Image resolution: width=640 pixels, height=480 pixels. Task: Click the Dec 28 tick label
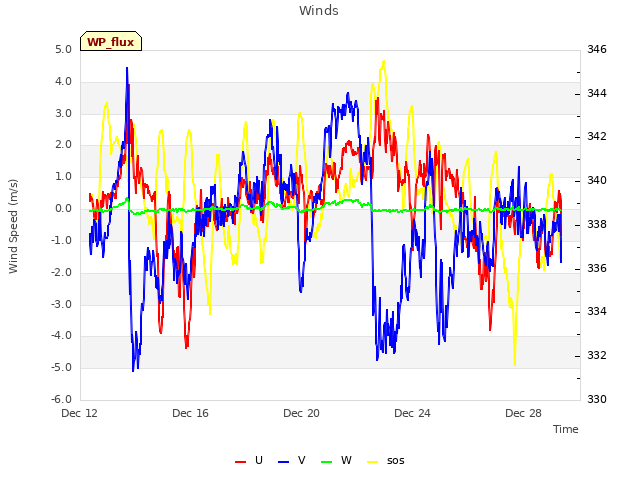(524, 413)
